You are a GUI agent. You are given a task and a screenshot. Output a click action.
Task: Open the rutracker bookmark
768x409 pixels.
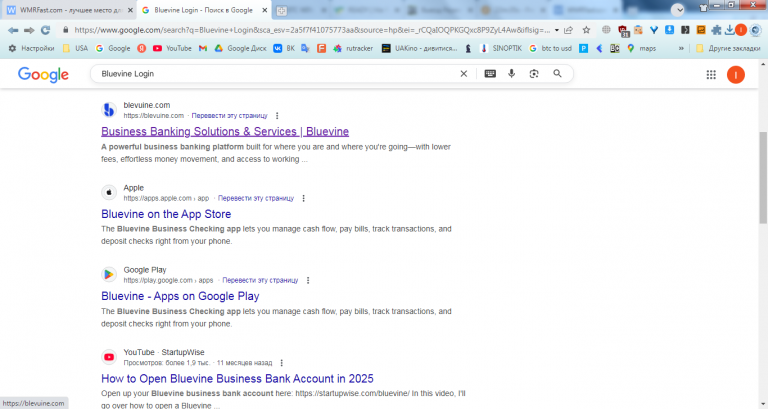[x=353, y=48]
